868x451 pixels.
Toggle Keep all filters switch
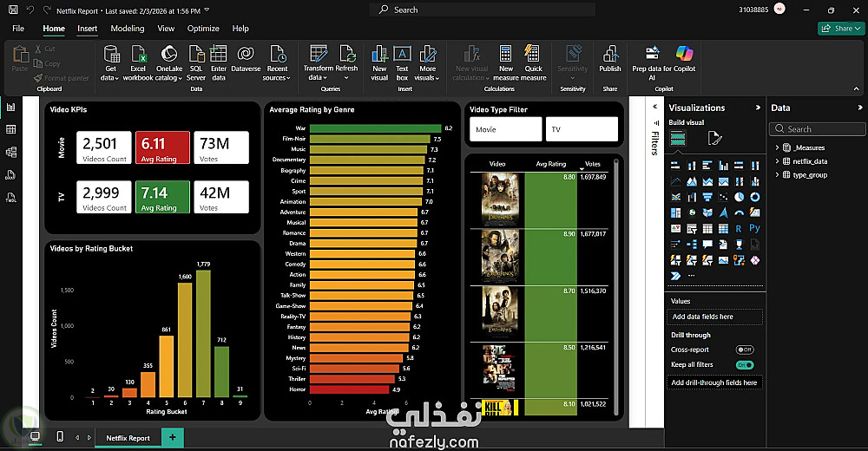[745, 364]
